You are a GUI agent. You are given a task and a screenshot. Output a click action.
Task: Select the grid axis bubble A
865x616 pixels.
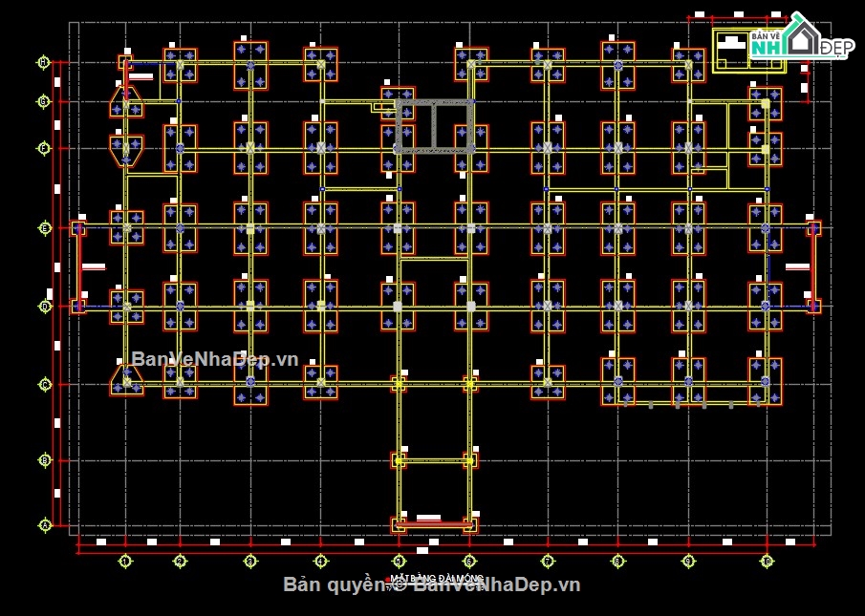coord(45,525)
